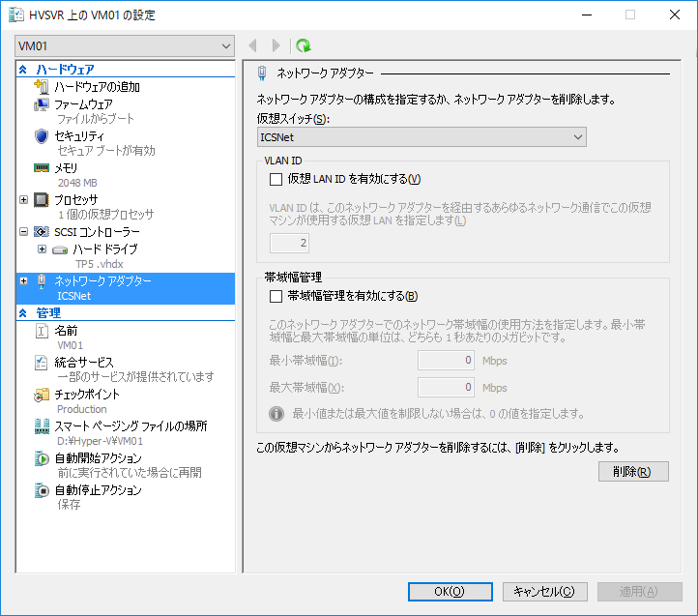
Task: Collapse the ハードウェア section chevron
Action: click(23, 70)
